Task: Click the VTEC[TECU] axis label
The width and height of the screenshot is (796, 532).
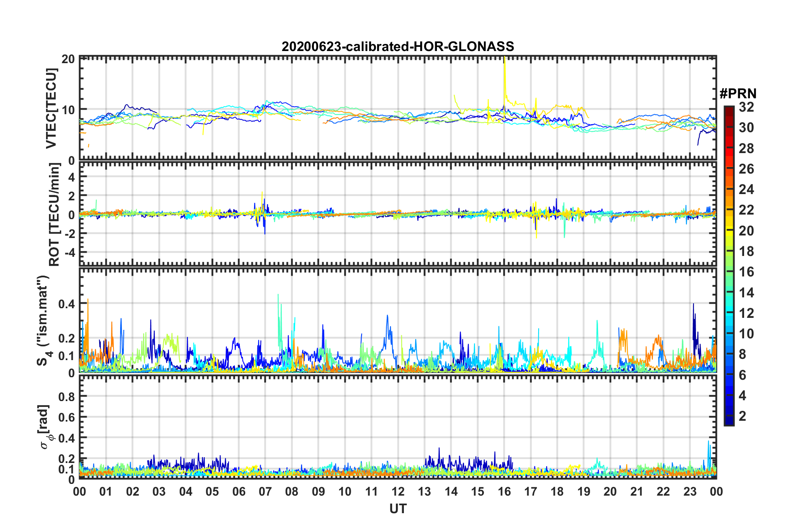Action: pyautogui.click(x=51, y=109)
